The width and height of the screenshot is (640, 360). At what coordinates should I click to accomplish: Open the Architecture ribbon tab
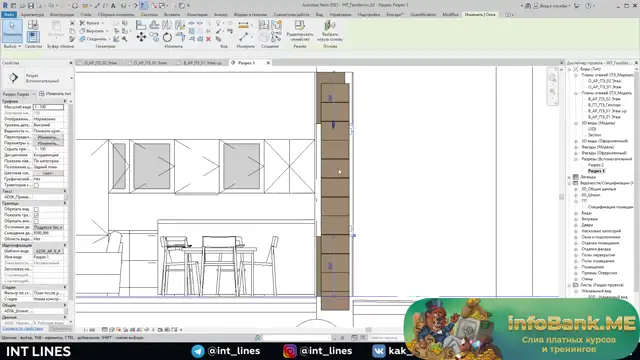pyautogui.click(x=32, y=15)
